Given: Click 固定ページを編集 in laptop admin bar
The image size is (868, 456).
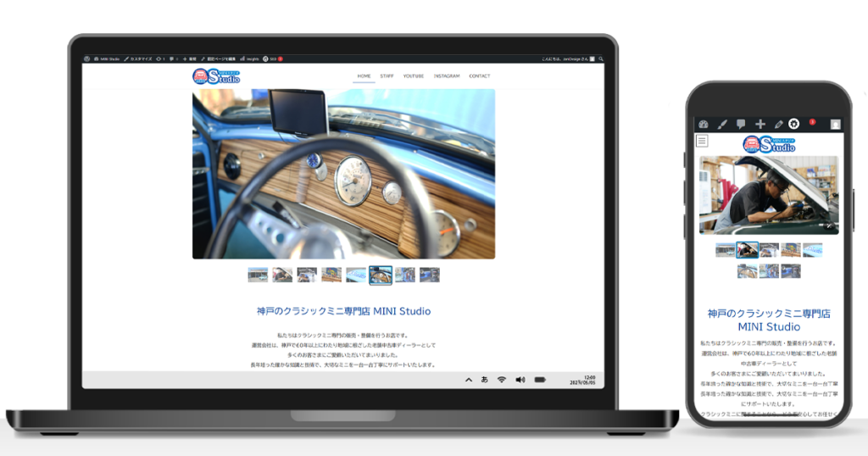Looking at the screenshot, I should coord(218,58).
